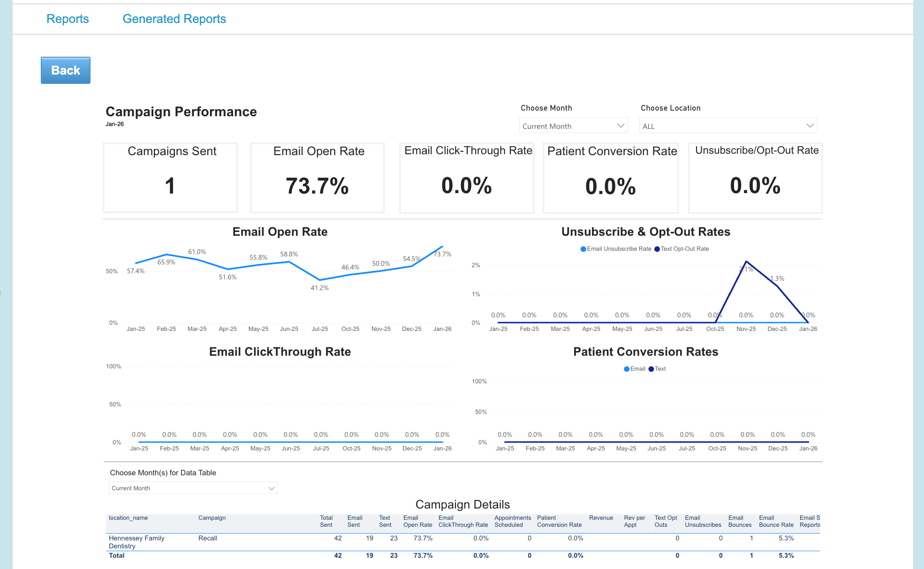
Task: Click the Campaigns Sent card
Action: pos(170,178)
